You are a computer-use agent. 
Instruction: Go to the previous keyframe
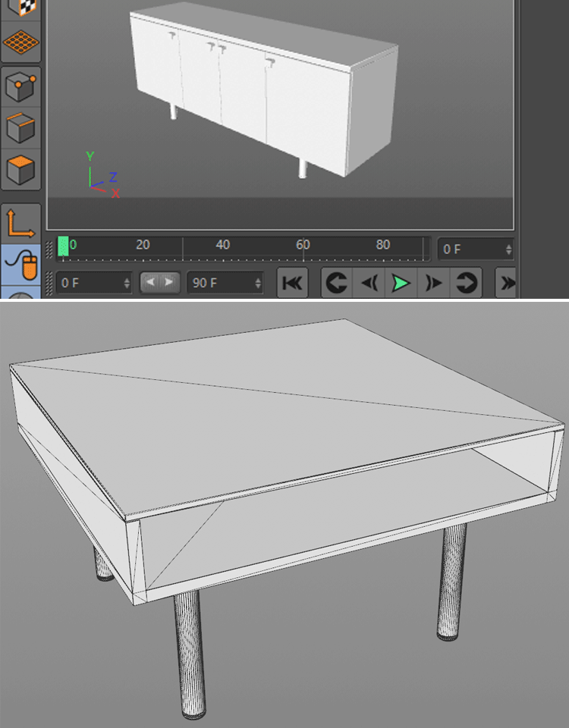[x=338, y=284]
